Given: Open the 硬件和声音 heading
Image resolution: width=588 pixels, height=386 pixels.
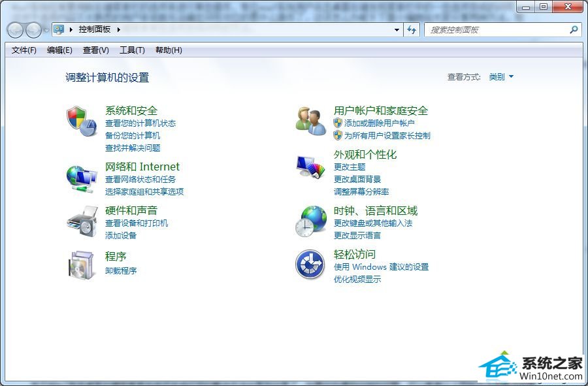Looking at the screenshot, I should 131,210.
